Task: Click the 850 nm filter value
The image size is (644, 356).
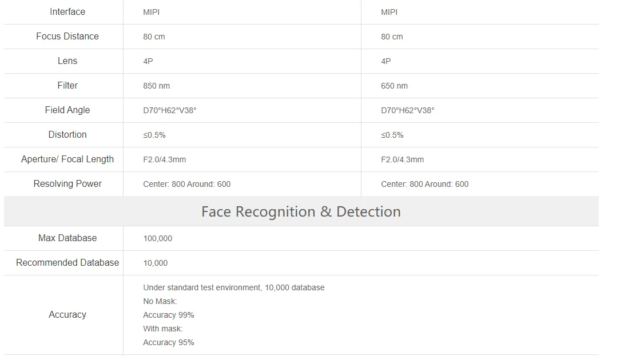Action: 157,86
